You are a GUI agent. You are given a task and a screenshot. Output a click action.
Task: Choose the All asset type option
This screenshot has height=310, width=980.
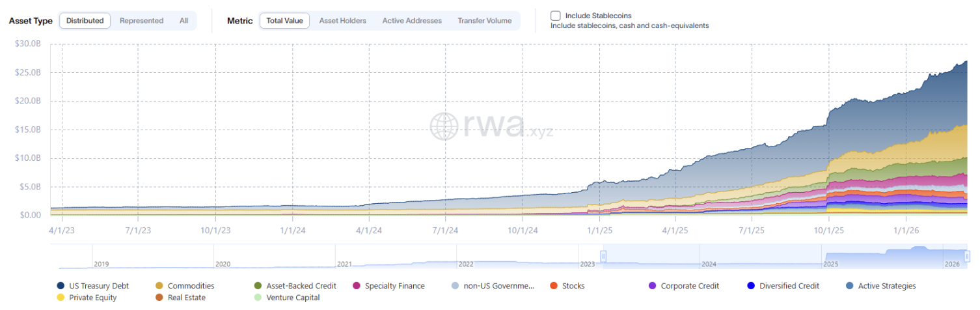tap(184, 21)
